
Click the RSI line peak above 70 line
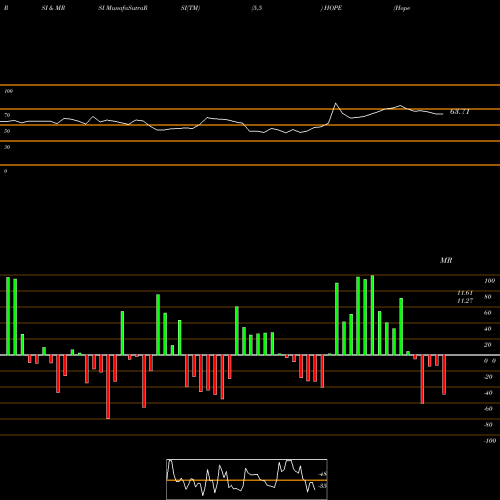click(x=335, y=104)
